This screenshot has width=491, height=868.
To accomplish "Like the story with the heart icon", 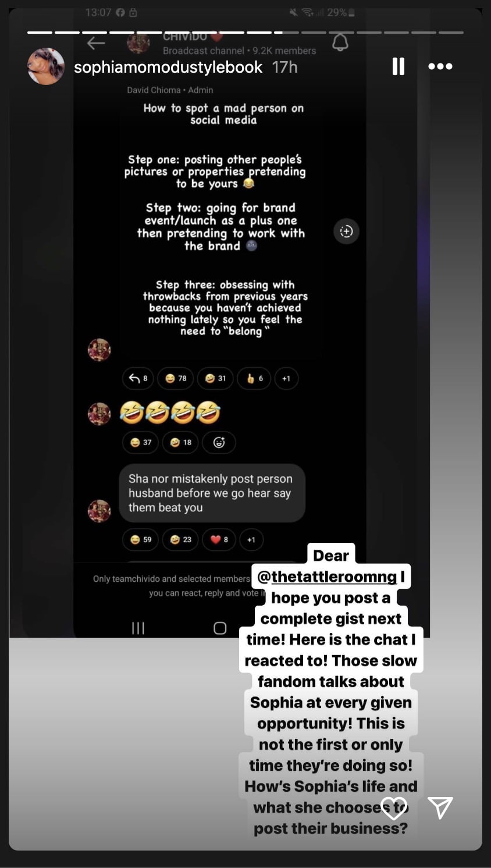I will (x=394, y=807).
